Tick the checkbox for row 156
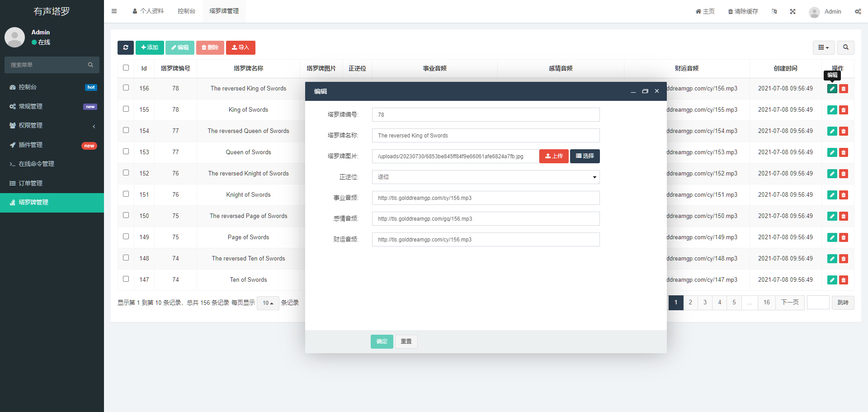 [x=126, y=88]
